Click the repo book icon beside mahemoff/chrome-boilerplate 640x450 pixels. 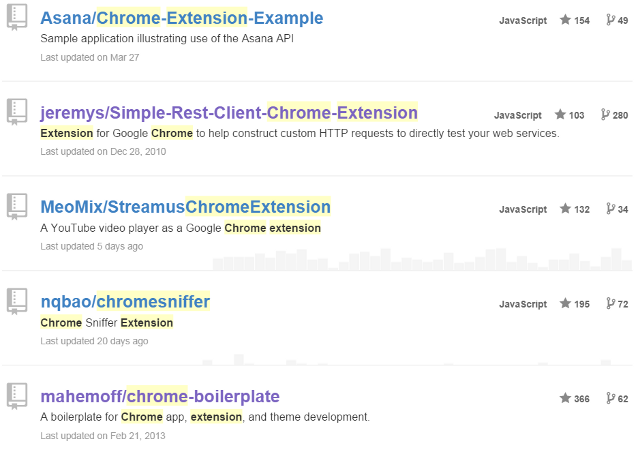(x=17, y=396)
